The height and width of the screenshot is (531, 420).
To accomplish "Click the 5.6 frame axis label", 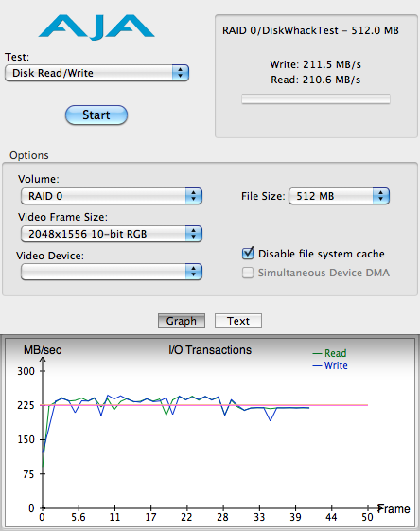I will click(x=79, y=517).
